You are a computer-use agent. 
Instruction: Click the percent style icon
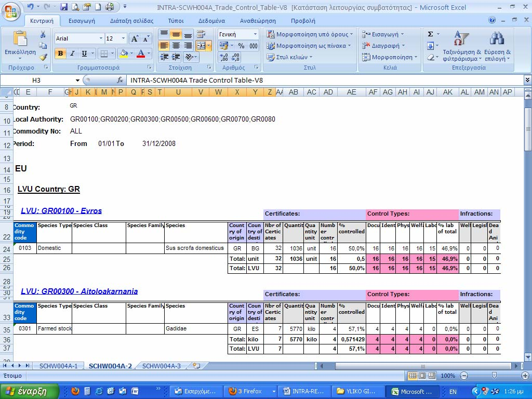241,46
